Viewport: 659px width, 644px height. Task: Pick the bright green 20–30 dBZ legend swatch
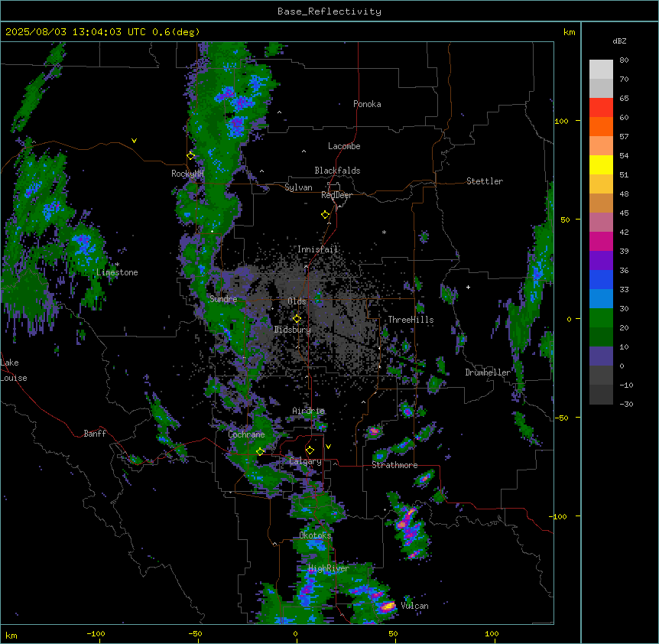click(x=601, y=318)
